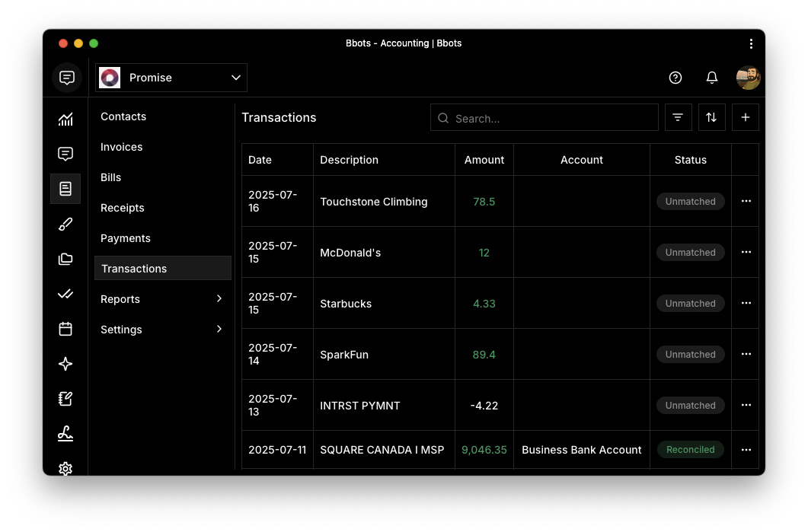Open the double checkmark tasks icon

point(65,294)
